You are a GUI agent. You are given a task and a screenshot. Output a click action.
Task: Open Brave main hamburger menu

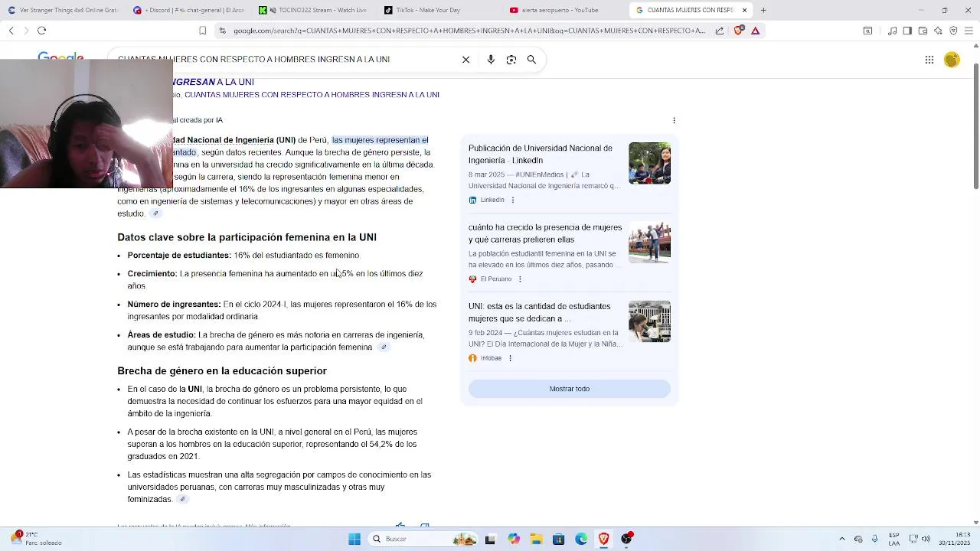pos(969,31)
